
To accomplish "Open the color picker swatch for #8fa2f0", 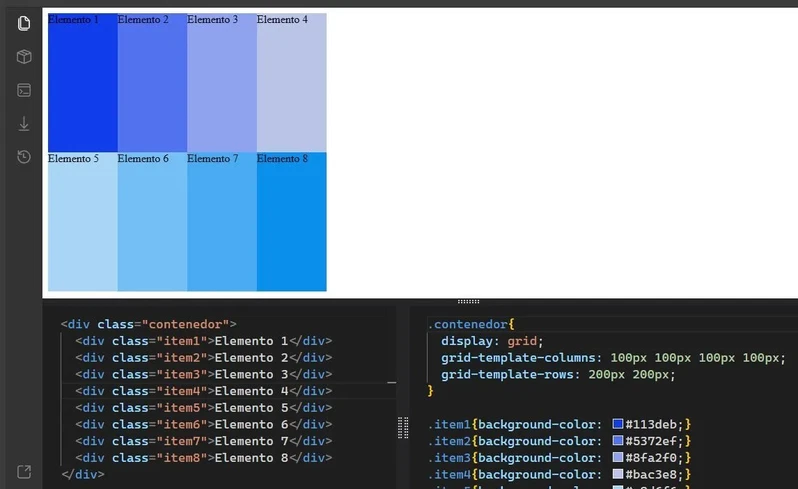I will [x=617, y=457].
